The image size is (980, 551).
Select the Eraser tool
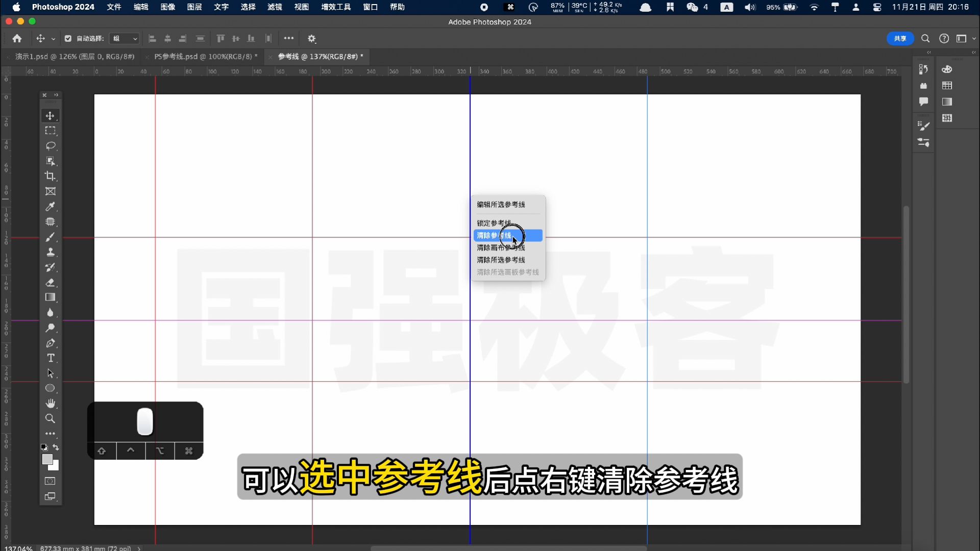click(x=50, y=282)
